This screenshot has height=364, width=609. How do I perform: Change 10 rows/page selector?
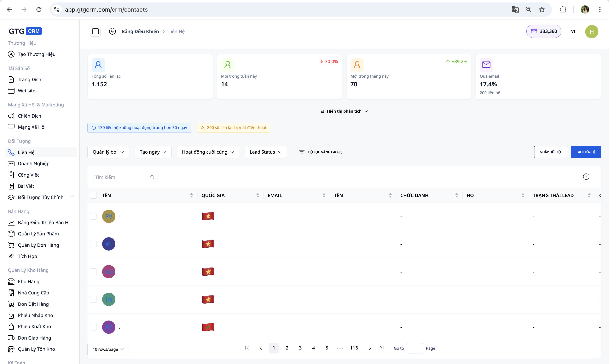[x=108, y=349]
